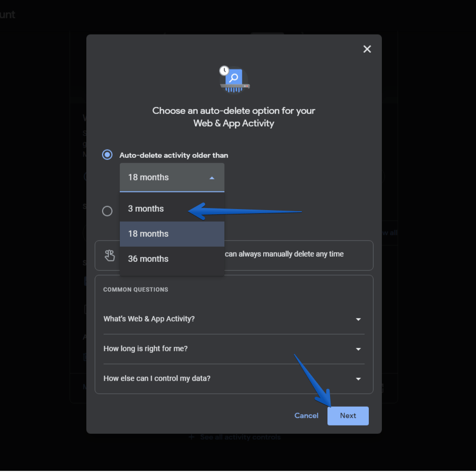The height and width of the screenshot is (472, 476).
Task: Click the chevron beside What's Web & App Activity
Action: click(x=358, y=319)
